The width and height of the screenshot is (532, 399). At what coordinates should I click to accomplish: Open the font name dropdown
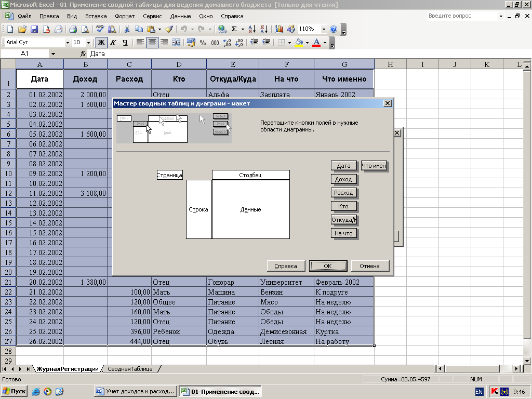click(x=68, y=43)
